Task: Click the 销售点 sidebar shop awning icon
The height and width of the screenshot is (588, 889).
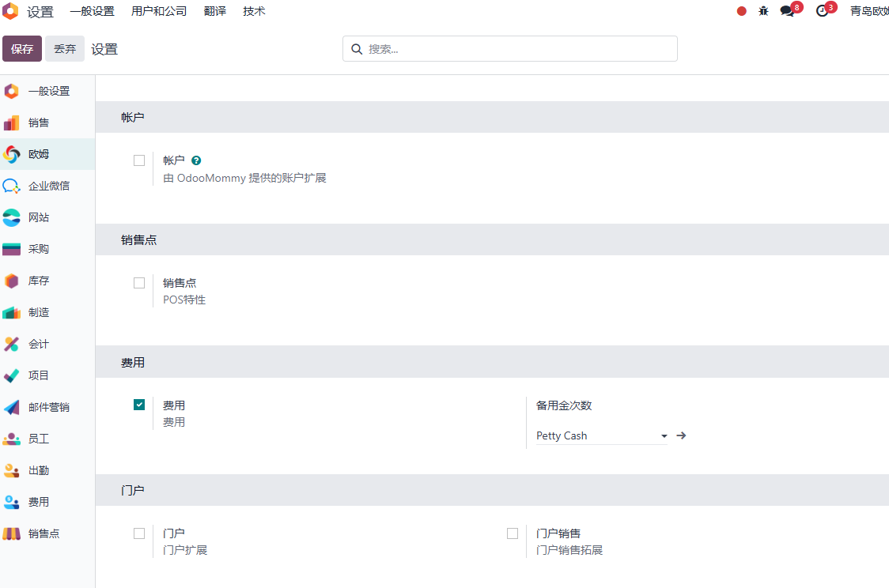Action: 11,533
